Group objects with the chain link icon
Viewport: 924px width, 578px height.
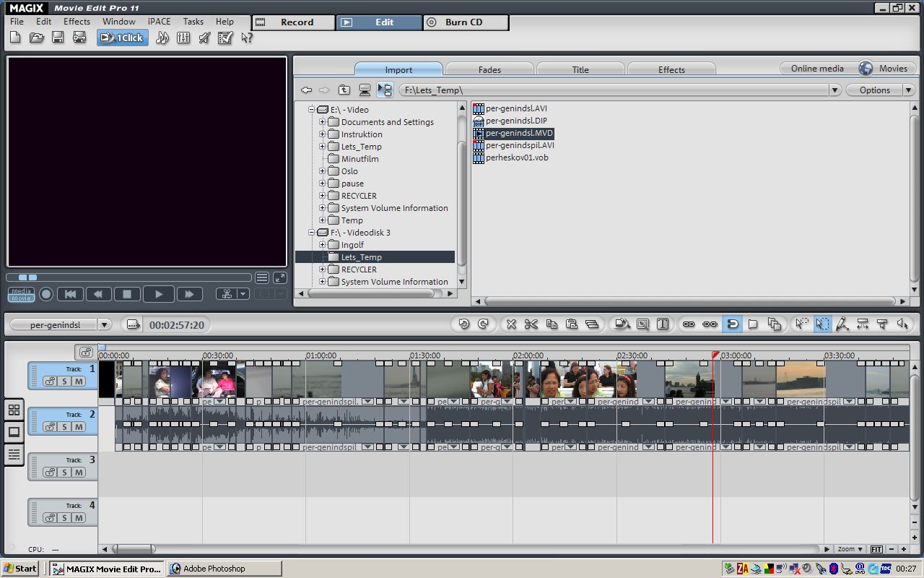click(689, 324)
